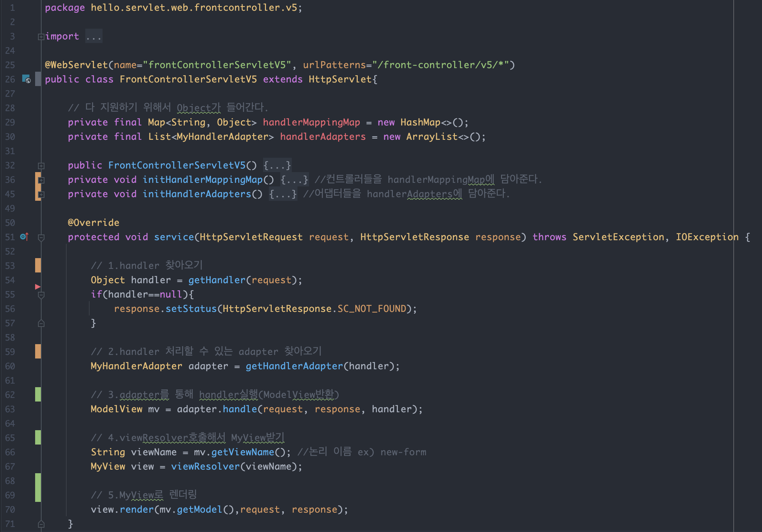Collapse the service method fold marker

(x=41, y=237)
